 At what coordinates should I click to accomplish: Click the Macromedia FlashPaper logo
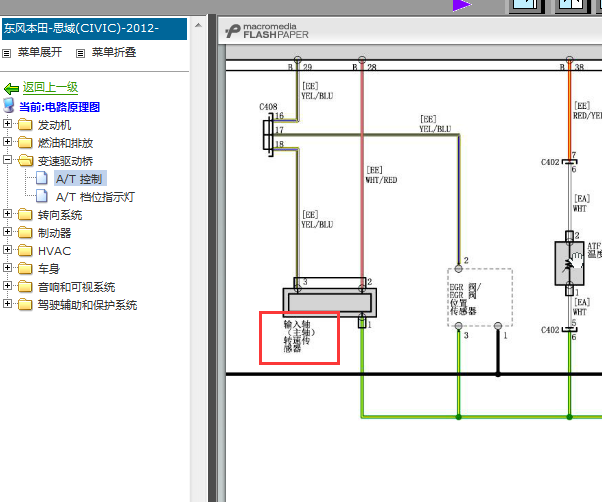point(267,31)
